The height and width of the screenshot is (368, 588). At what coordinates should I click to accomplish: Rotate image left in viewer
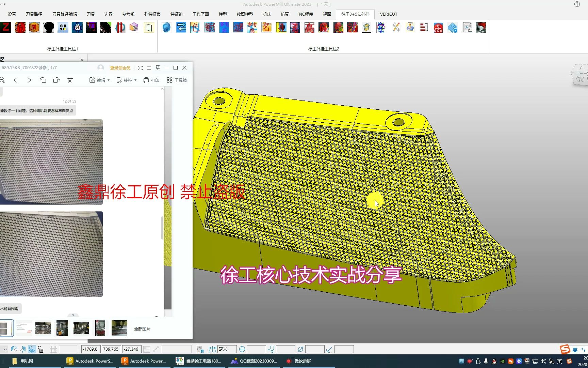(43, 80)
